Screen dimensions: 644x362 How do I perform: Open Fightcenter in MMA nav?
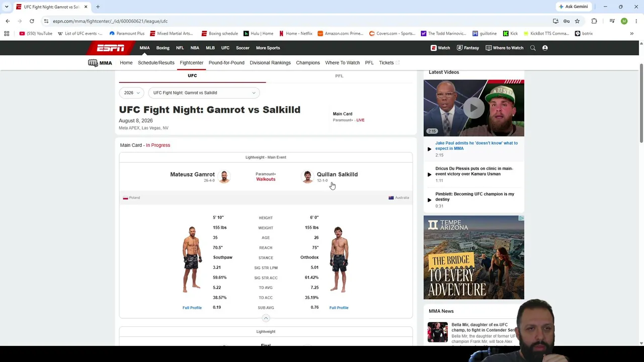(x=192, y=63)
